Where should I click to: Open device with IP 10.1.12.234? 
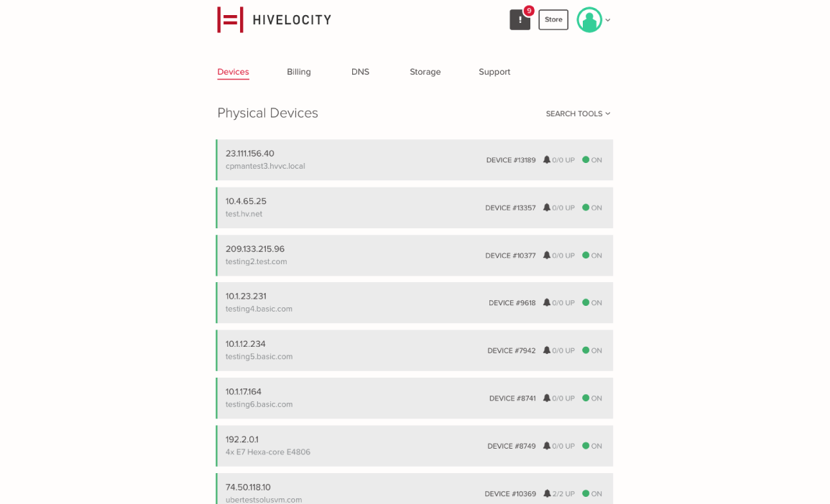415,350
